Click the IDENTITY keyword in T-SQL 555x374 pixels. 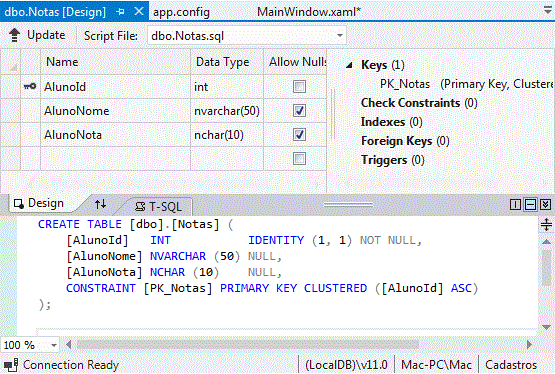[x=276, y=241]
